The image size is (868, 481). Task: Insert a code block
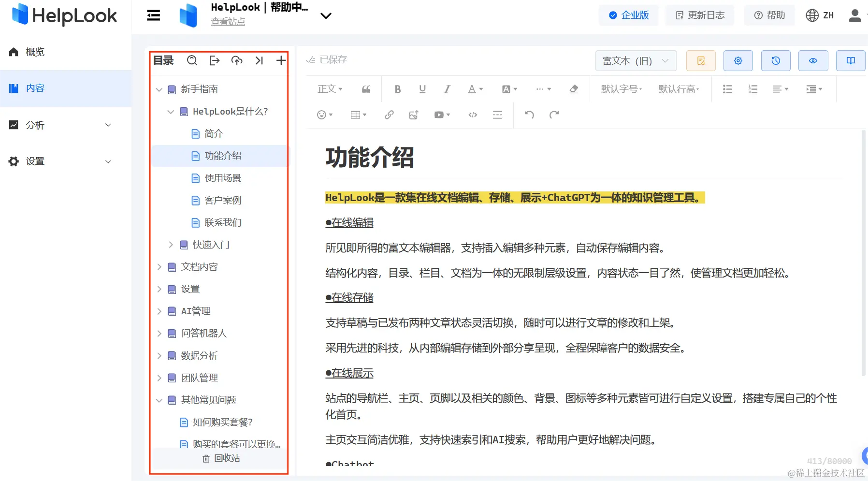(x=473, y=115)
